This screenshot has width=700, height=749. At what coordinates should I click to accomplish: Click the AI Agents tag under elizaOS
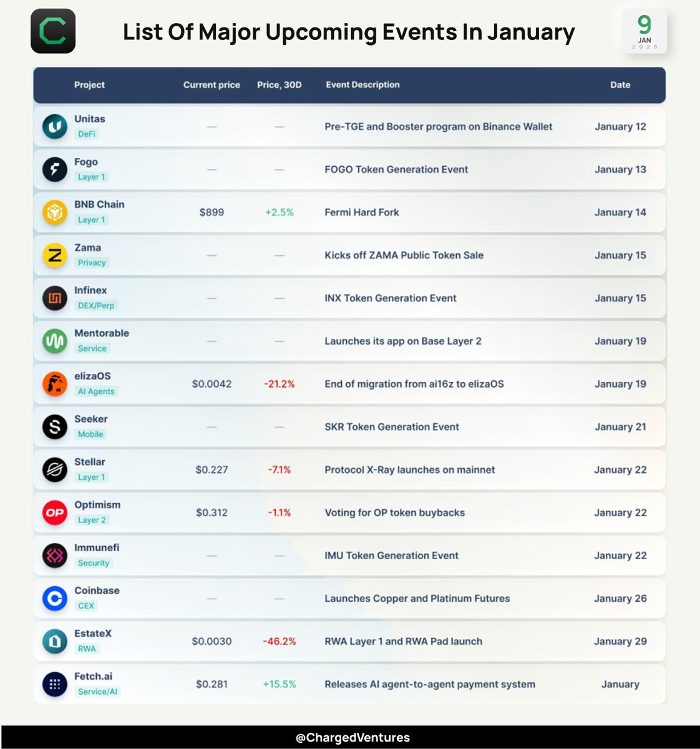pyautogui.click(x=96, y=391)
